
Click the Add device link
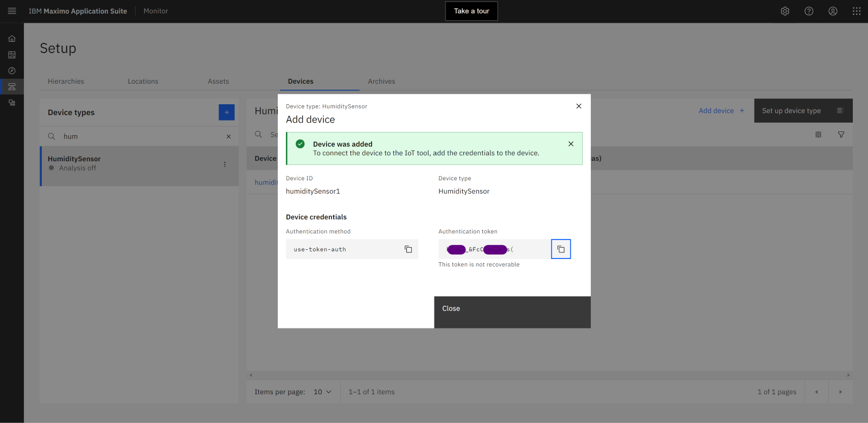point(721,111)
